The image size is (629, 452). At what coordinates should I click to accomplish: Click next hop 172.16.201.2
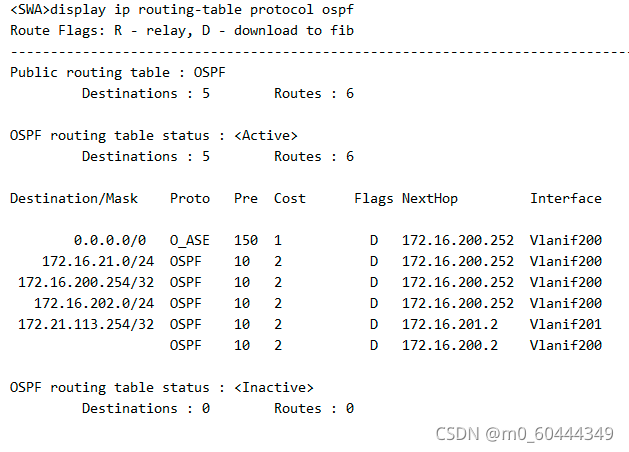450,324
